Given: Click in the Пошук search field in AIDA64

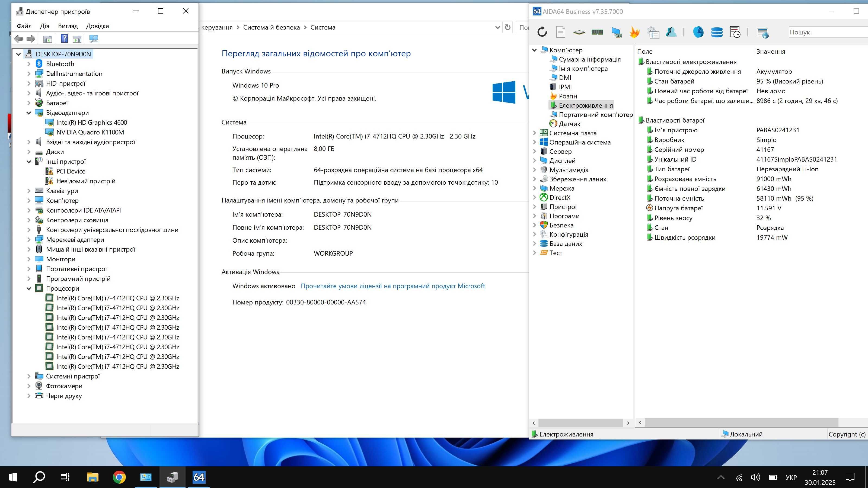Looking at the screenshot, I should (828, 32).
